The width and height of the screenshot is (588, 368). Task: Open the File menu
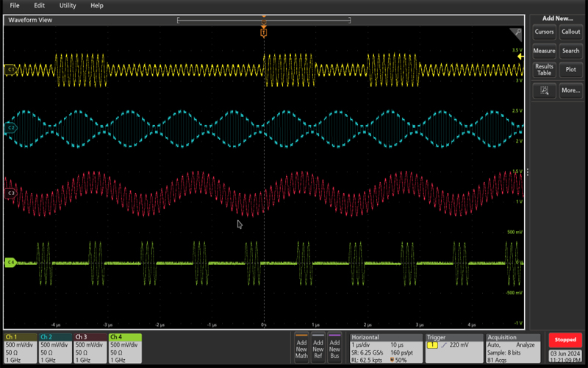pyautogui.click(x=15, y=6)
